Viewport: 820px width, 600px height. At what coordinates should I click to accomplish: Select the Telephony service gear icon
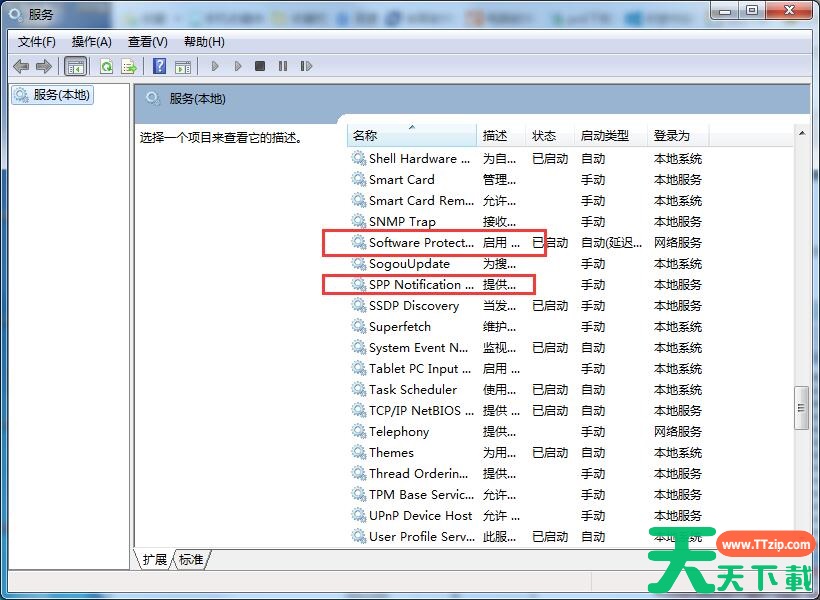pos(358,431)
